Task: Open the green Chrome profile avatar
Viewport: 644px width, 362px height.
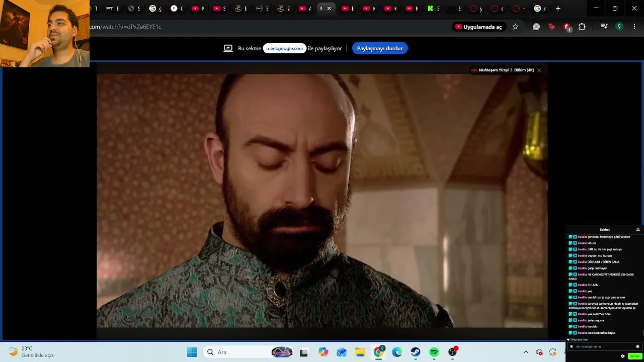Action: (619, 27)
